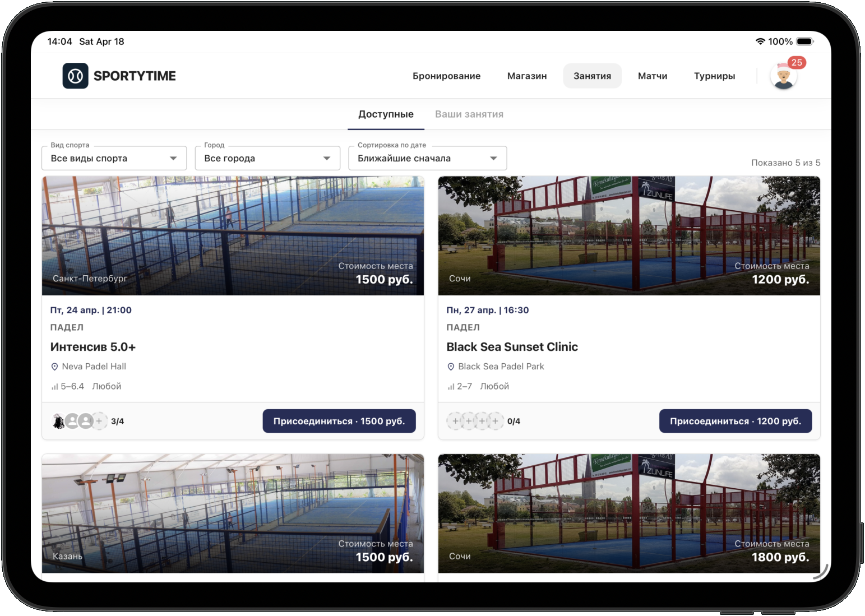865x616 pixels.
Task: Tap the red notification badge 25
Action: (796, 63)
